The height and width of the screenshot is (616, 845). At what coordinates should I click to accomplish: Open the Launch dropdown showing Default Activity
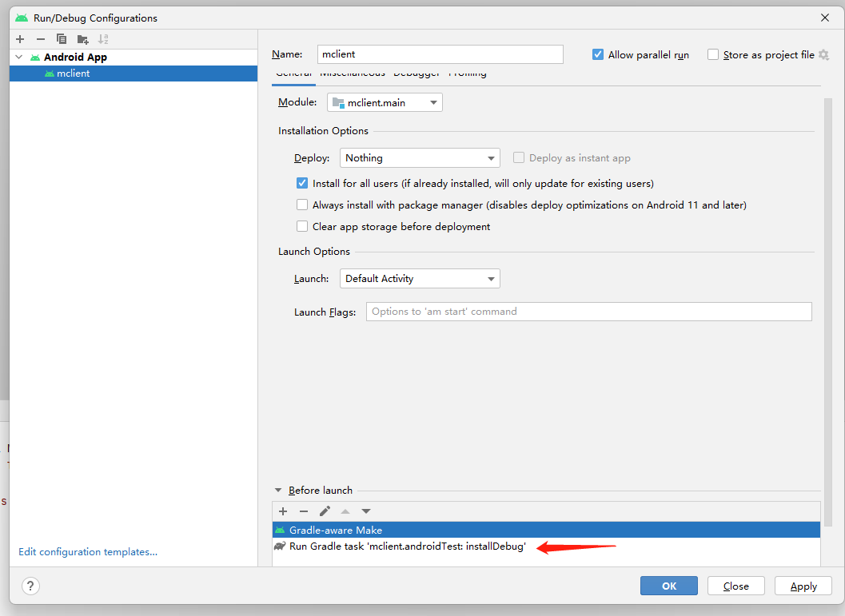coord(420,278)
